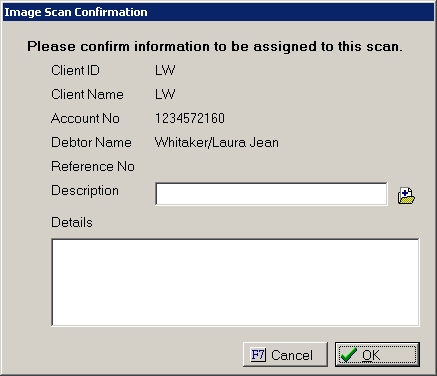Click the "Please confirm information" heading

(x=215, y=46)
